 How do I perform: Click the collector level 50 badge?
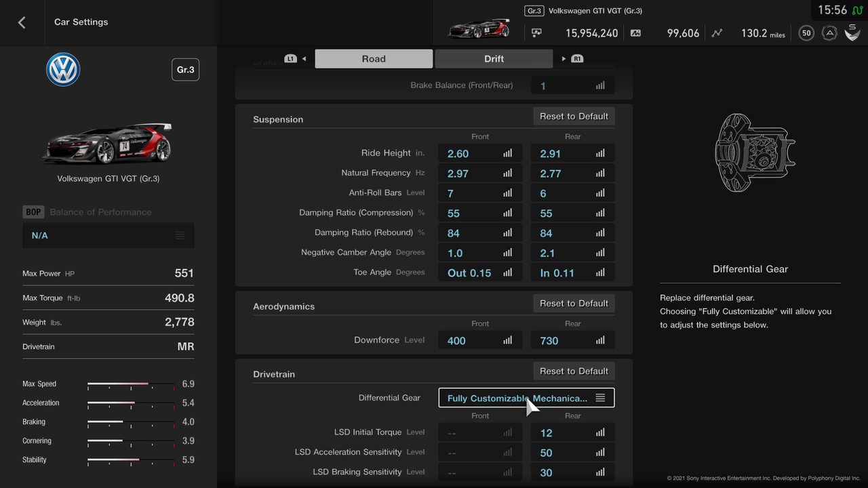pos(806,33)
